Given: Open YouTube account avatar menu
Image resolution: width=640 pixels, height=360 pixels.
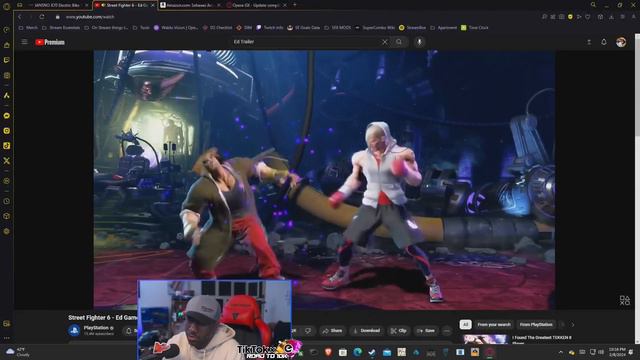Looking at the screenshot, I should (x=621, y=42).
